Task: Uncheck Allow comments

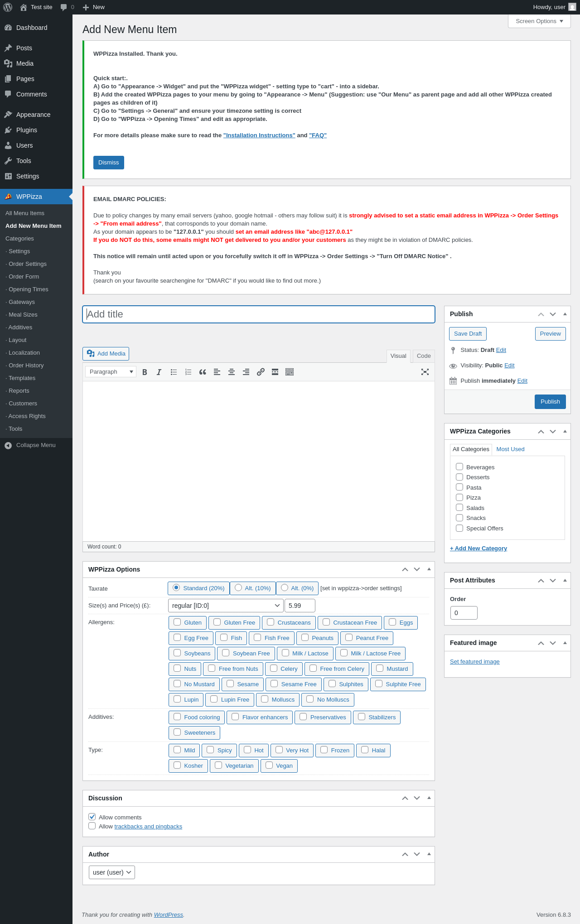Action: (x=92, y=817)
